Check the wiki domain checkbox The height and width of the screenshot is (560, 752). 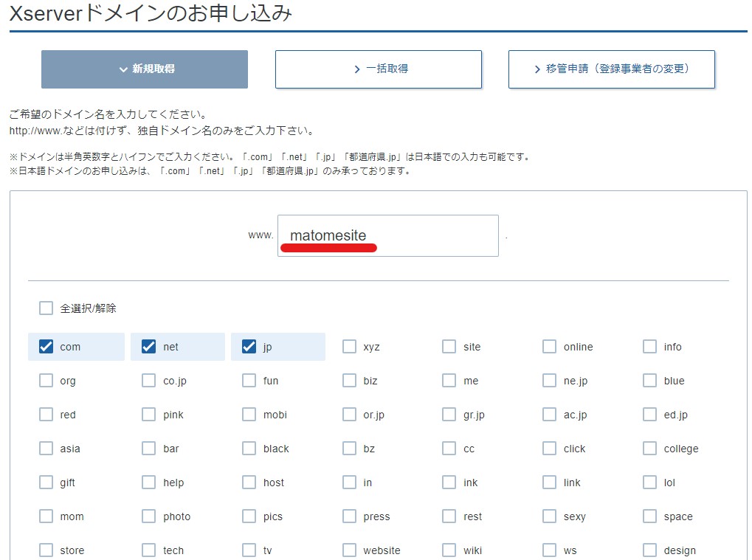pyautogui.click(x=449, y=550)
